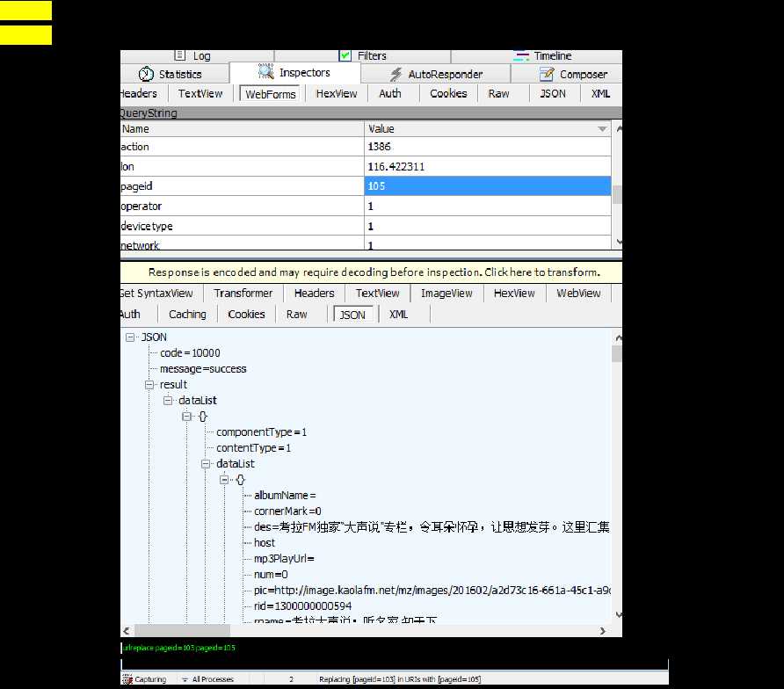Click the Composer pencil icon

547,74
